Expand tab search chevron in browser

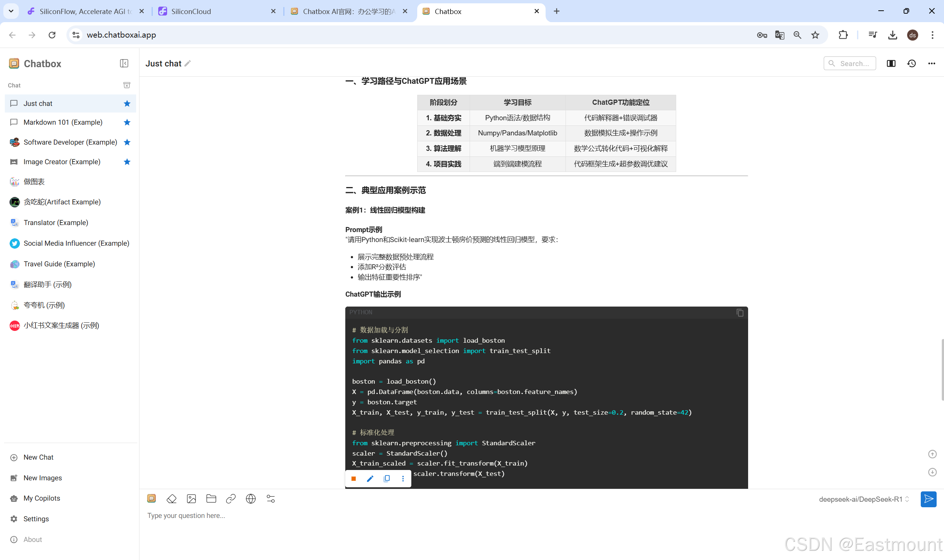click(11, 11)
